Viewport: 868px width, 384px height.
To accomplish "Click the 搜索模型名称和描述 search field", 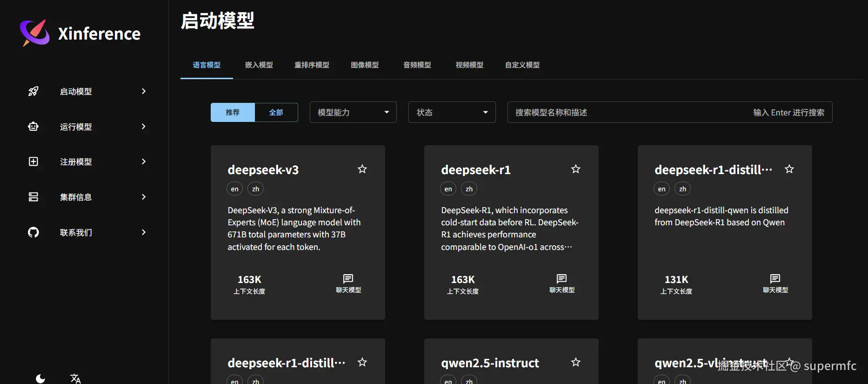I will pyautogui.click(x=670, y=112).
